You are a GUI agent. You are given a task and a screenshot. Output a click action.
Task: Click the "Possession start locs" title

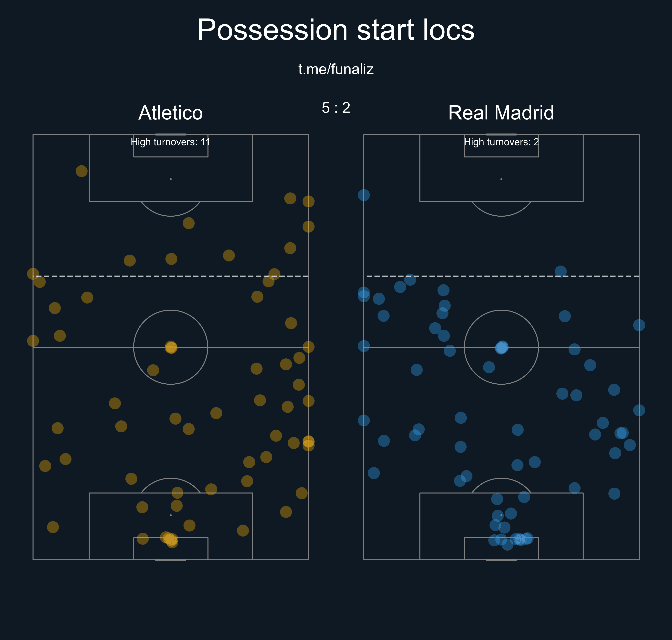(336, 30)
